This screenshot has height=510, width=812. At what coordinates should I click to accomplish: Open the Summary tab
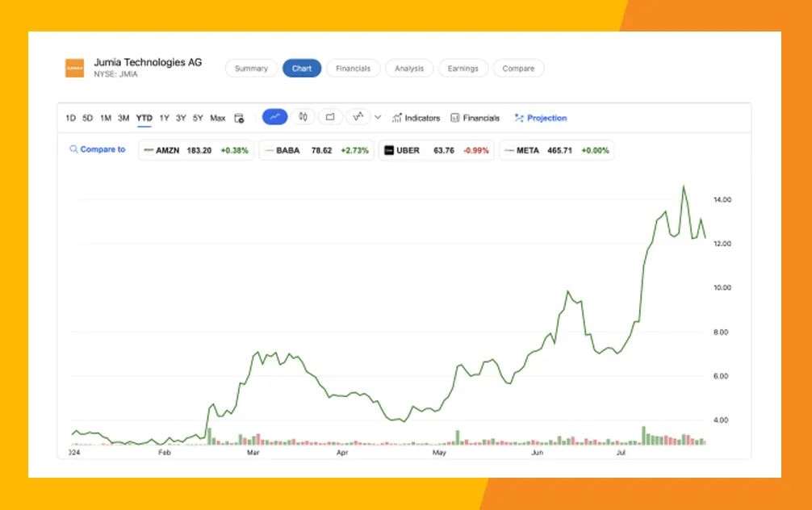click(x=251, y=69)
